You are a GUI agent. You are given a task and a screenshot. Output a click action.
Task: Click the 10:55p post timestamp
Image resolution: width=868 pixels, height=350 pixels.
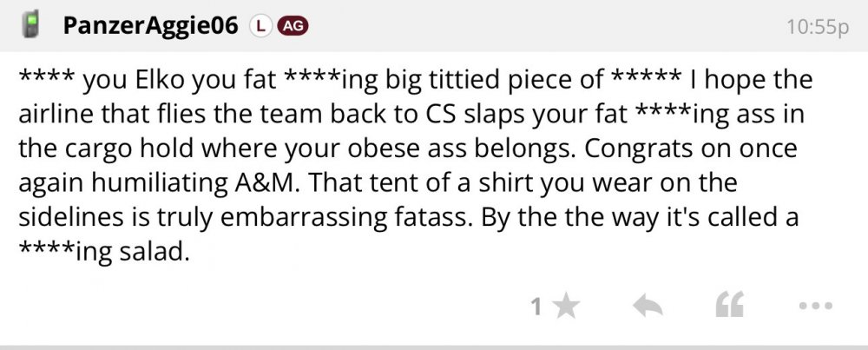[x=816, y=27]
